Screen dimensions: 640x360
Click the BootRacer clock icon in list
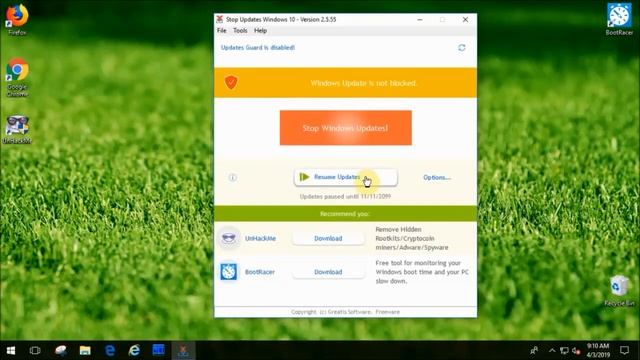(229, 272)
